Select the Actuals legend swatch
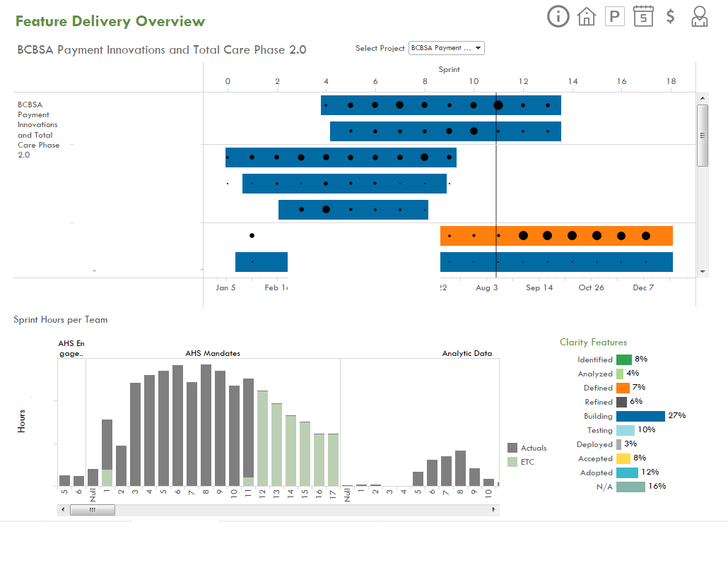This screenshot has height=565, width=728. 512,448
